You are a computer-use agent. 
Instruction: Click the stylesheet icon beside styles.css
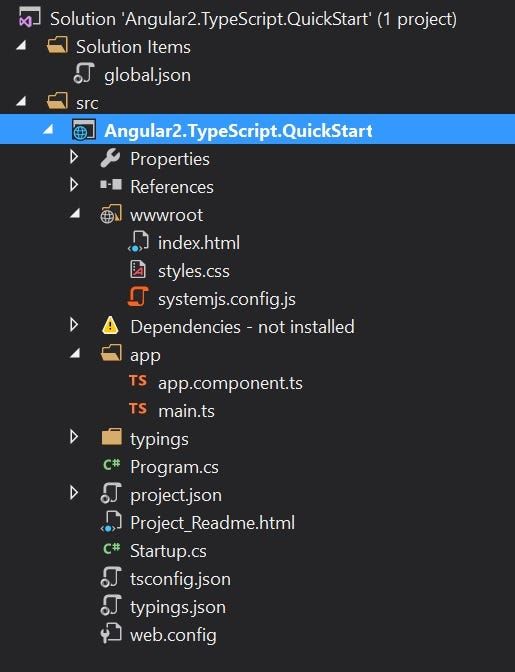[138, 270]
